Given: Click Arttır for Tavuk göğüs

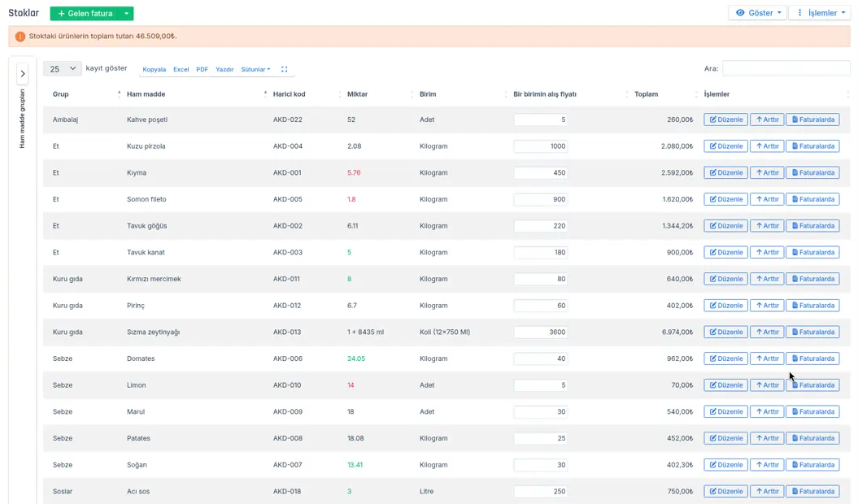Looking at the screenshot, I should pos(767,226).
